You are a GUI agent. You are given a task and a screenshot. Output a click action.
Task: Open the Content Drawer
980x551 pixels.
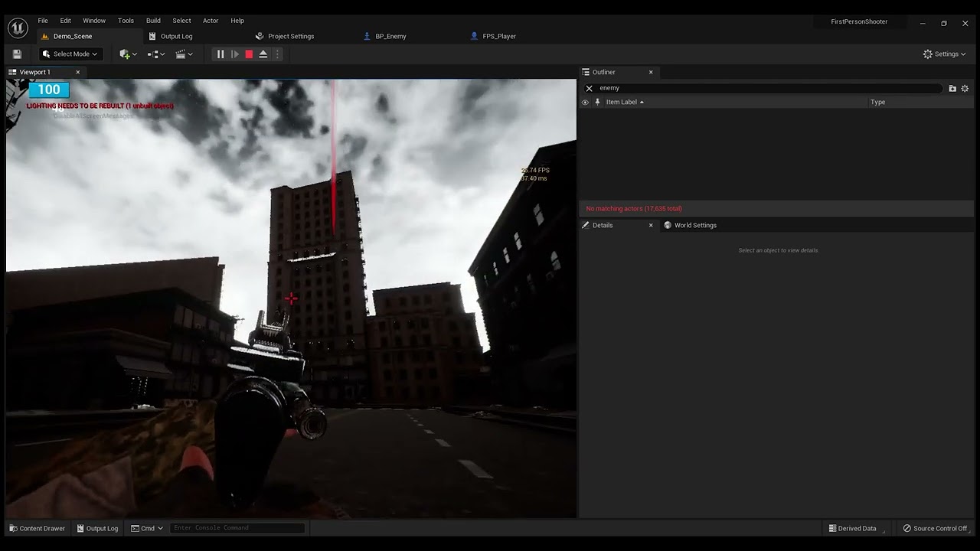pos(37,528)
